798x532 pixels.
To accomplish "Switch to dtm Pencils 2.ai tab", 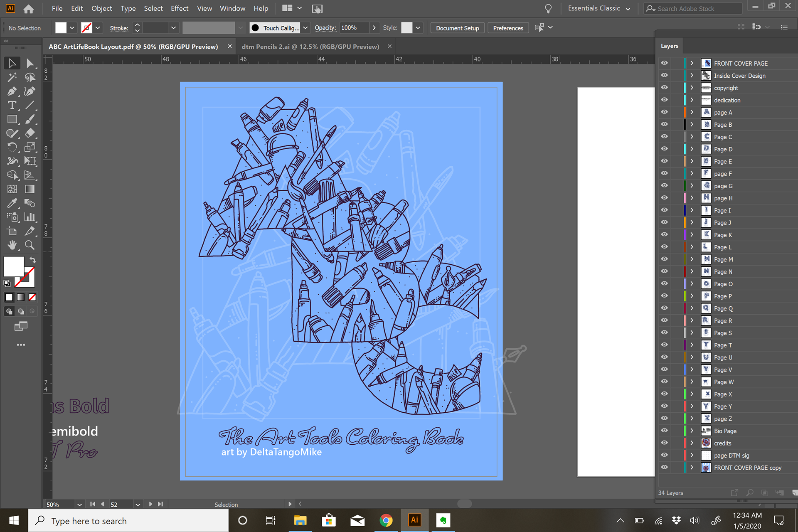I will tap(310, 47).
